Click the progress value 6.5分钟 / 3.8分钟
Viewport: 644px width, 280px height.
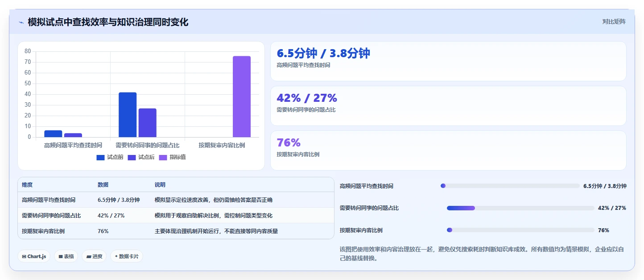605,186
